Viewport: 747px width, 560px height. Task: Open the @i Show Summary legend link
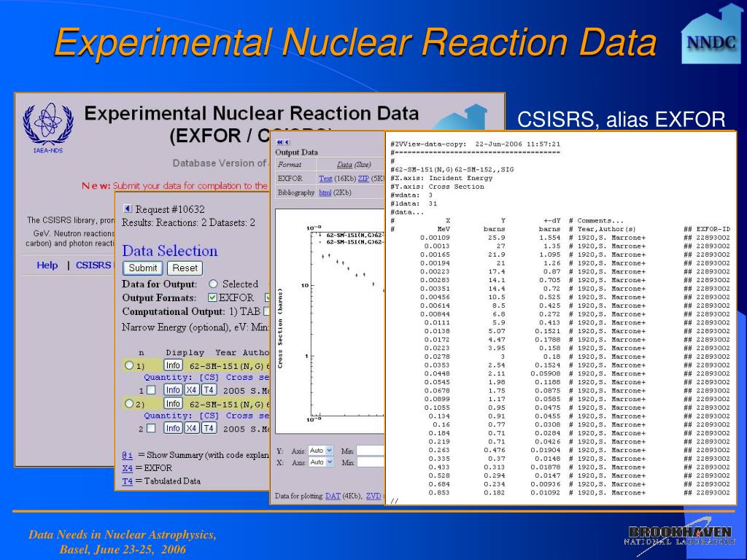coord(127,455)
